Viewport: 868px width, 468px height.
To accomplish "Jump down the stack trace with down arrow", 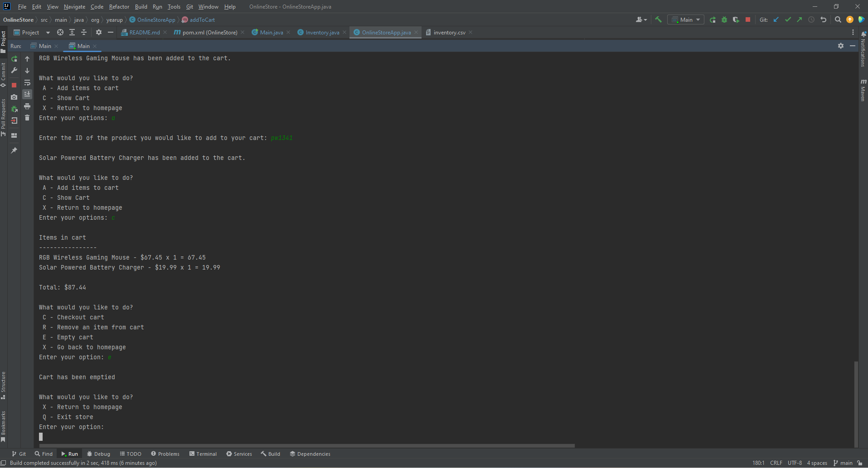I will tap(27, 71).
